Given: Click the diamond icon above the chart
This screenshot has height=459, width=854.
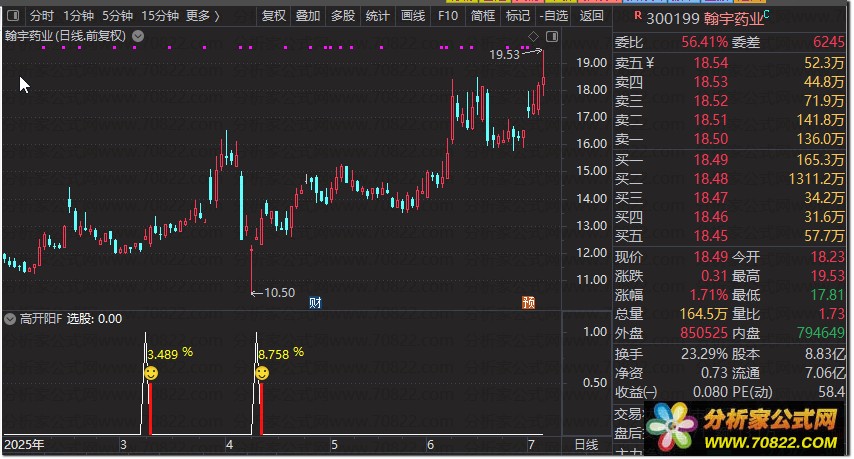Looking at the screenshot, I should 533,36.
